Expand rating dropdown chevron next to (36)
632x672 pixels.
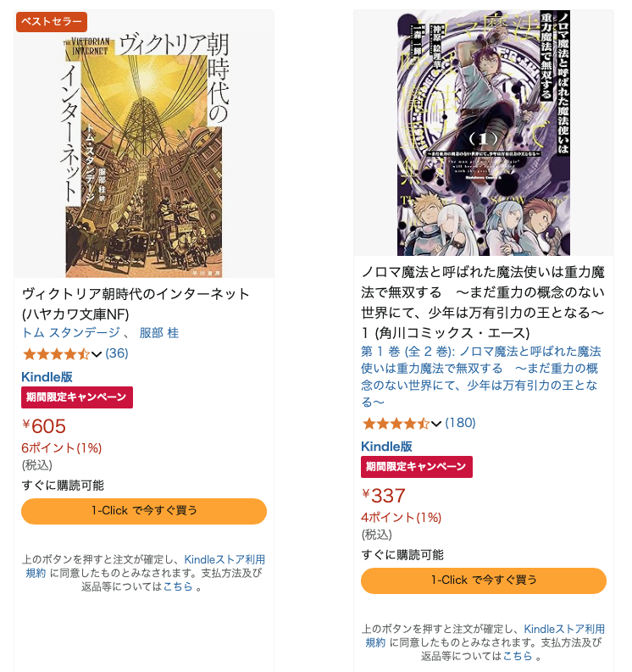pos(97,354)
